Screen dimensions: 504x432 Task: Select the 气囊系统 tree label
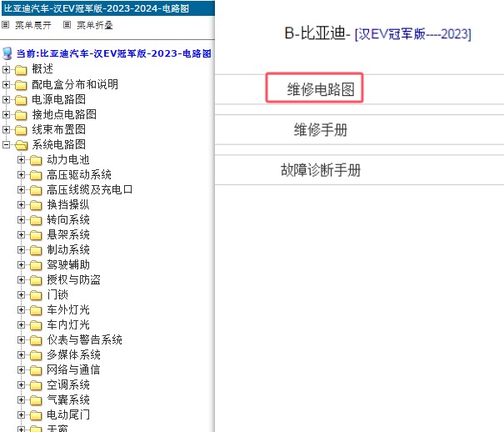click(68, 399)
